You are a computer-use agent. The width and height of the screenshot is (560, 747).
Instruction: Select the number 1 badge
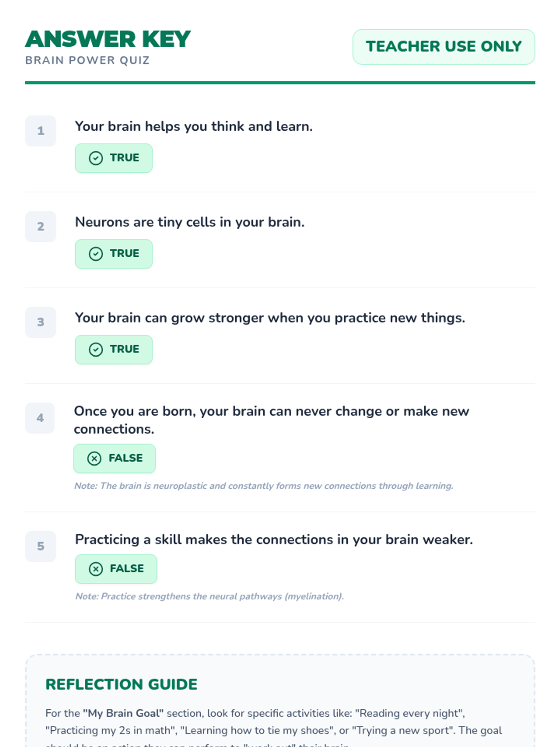coord(41,131)
